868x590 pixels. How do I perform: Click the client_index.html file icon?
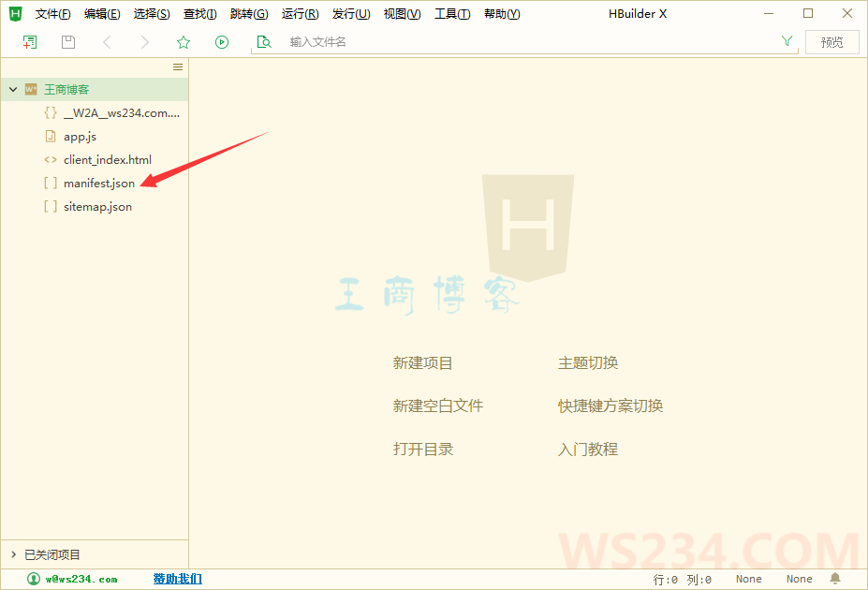[x=51, y=160]
